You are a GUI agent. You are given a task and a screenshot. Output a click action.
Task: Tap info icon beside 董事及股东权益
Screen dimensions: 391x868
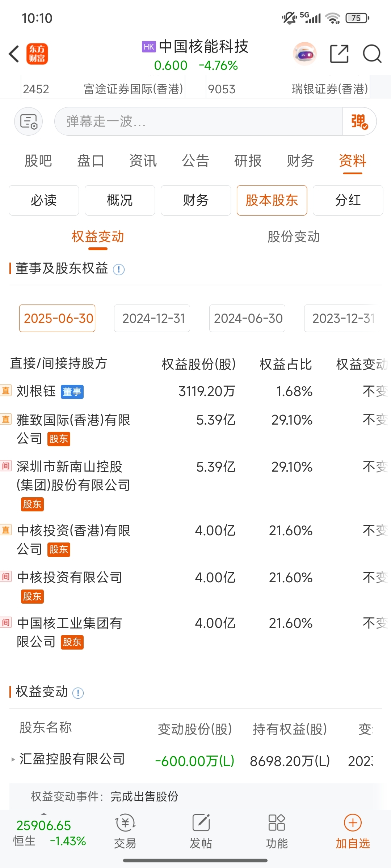(119, 269)
